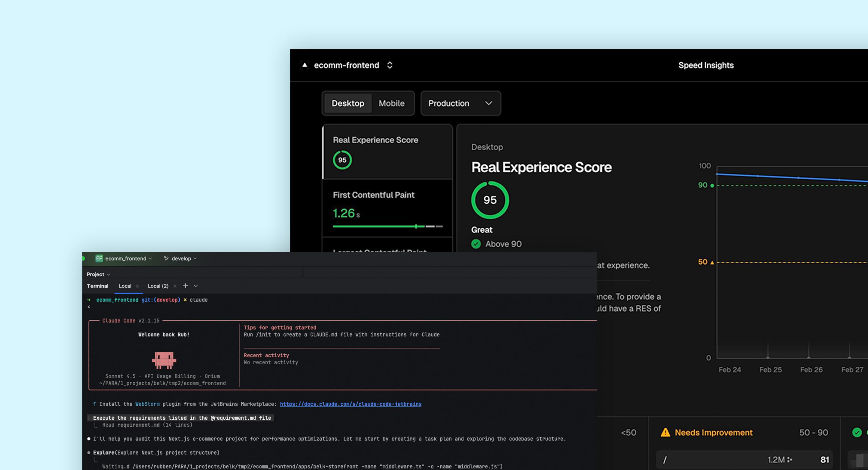Click the Speed Insights heading
The width and height of the screenshot is (868, 470).
706,65
